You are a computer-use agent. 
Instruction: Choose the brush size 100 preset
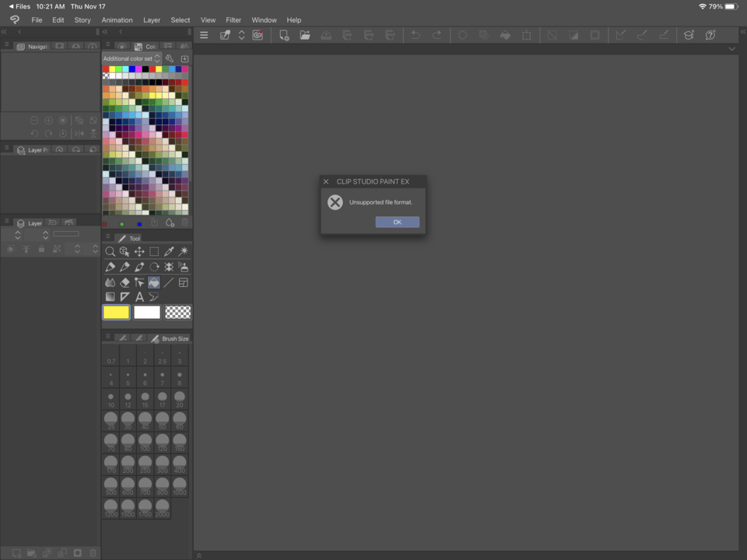[x=145, y=443]
